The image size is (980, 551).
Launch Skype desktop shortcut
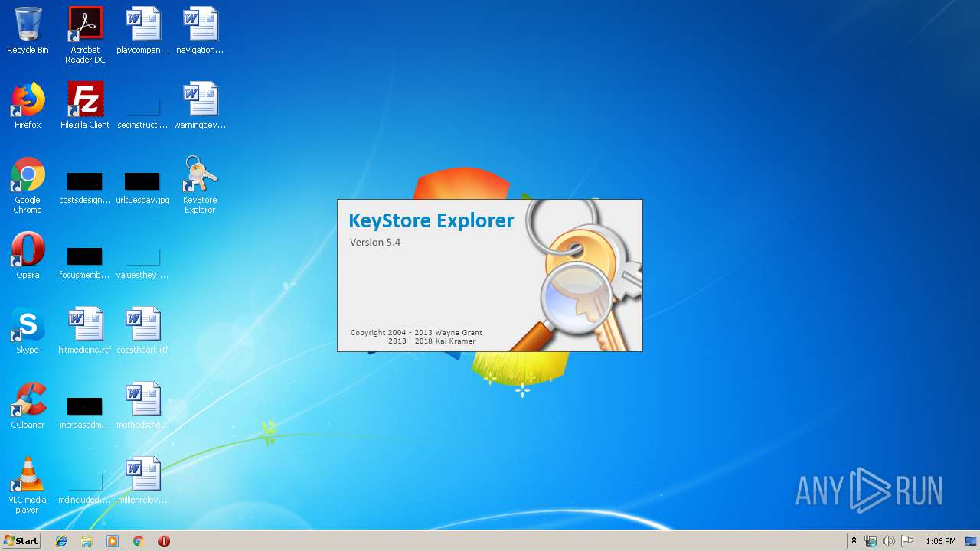(28, 331)
